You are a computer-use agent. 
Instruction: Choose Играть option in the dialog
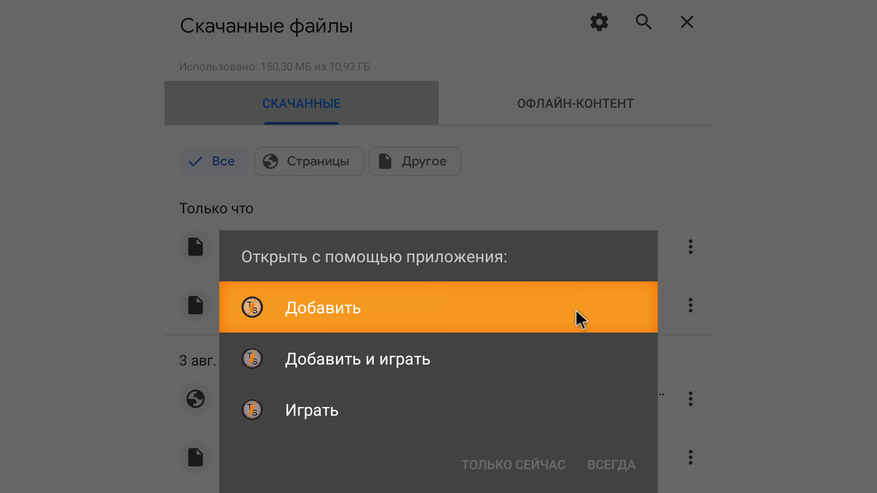438,410
